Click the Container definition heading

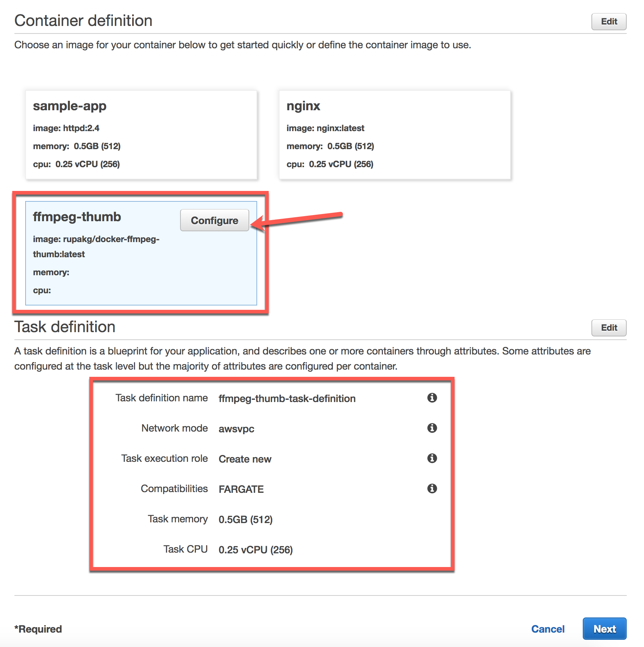83,21
